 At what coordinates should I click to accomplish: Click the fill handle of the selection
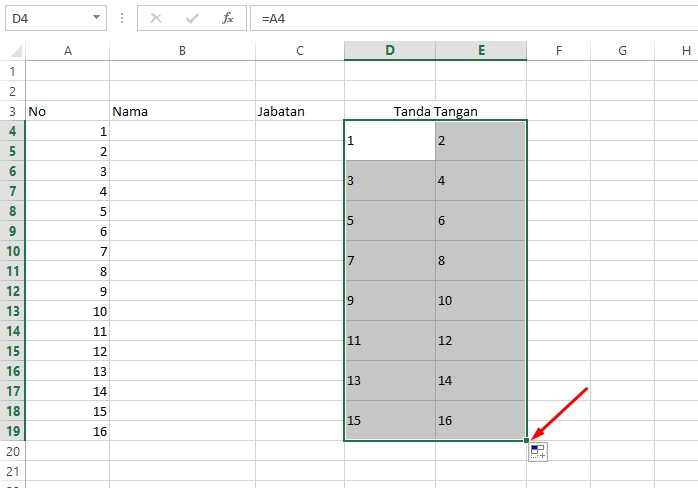pos(527,440)
